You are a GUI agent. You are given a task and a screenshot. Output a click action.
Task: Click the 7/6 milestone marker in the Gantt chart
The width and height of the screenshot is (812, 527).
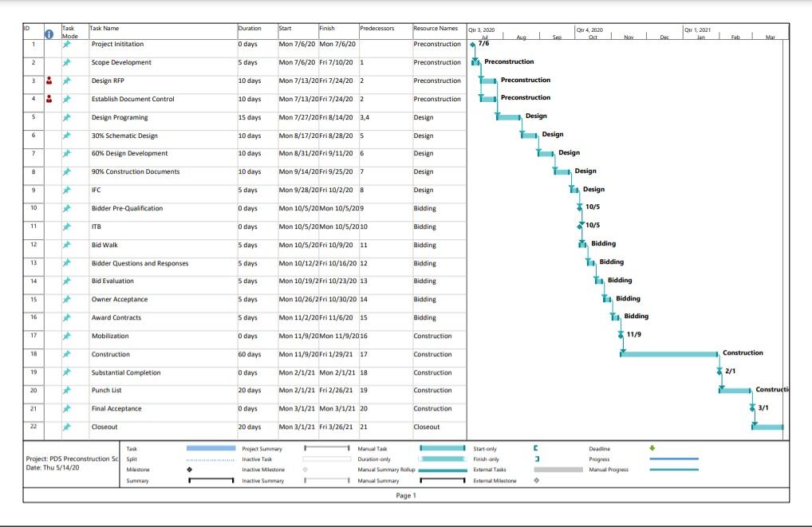(472, 45)
